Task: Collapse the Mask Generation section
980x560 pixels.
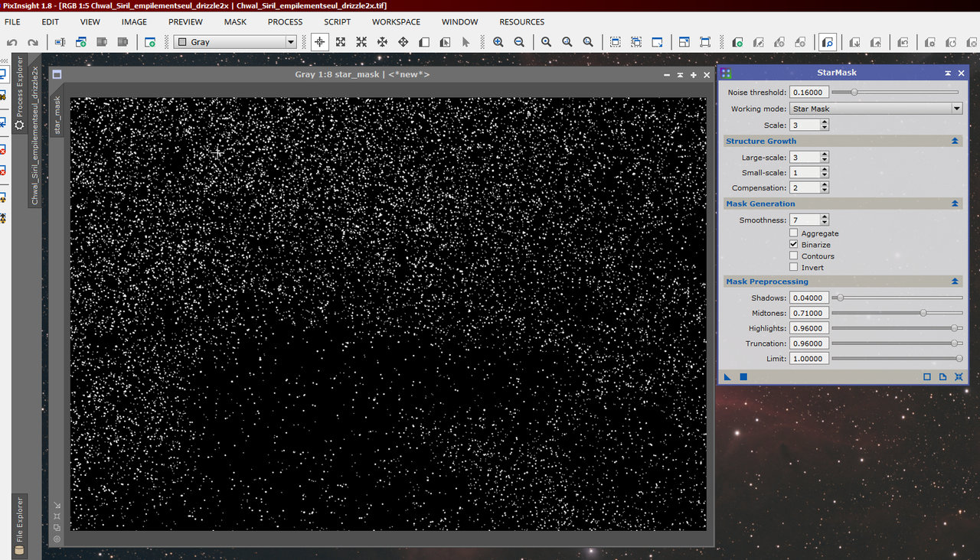Action: (x=955, y=203)
